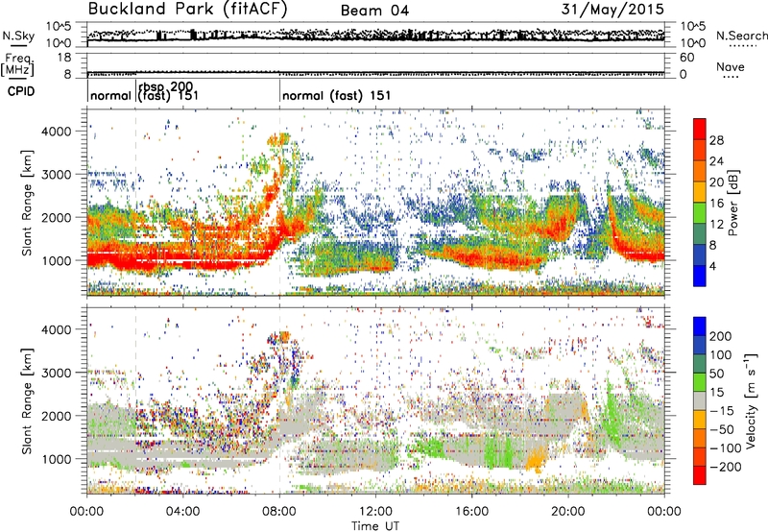
Task: Click 'Slant Range [km]' label of power panel
Action: pyautogui.click(x=27, y=203)
